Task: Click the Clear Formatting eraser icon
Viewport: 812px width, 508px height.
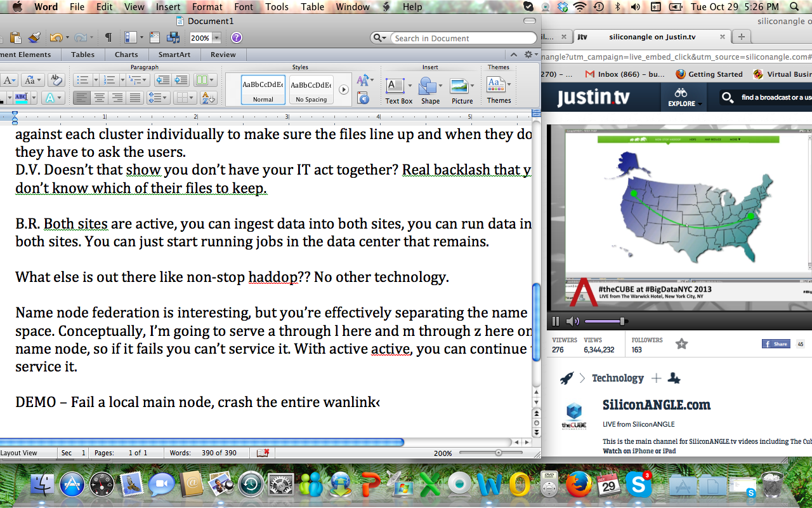Action: coord(56,80)
